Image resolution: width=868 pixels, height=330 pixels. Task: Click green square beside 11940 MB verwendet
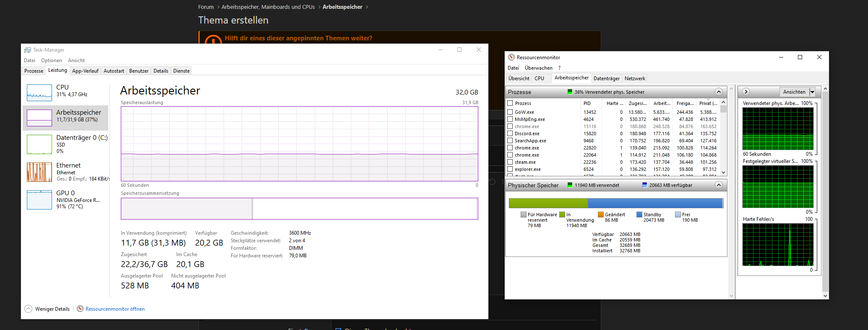(570, 185)
